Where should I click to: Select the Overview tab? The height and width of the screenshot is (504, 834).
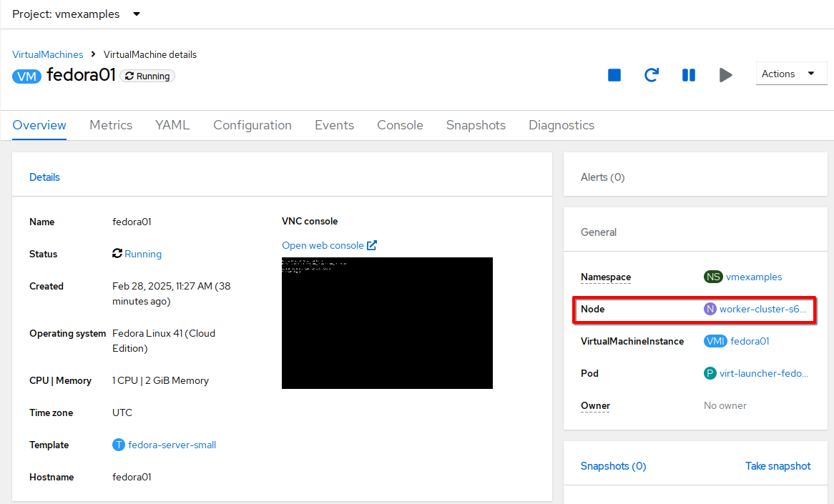(39, 125)
